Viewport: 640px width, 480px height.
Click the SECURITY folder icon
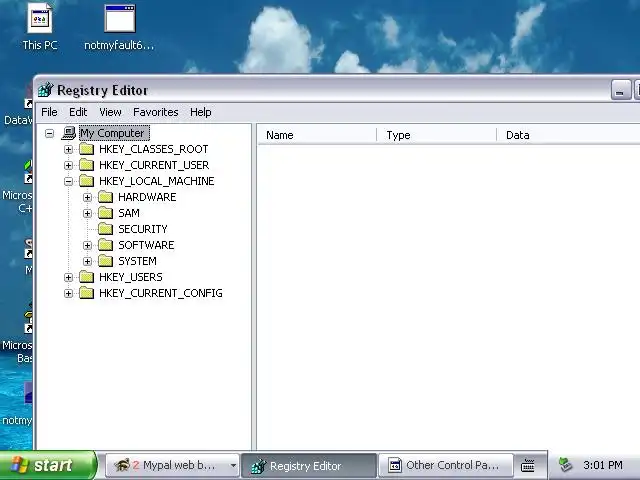106,229
